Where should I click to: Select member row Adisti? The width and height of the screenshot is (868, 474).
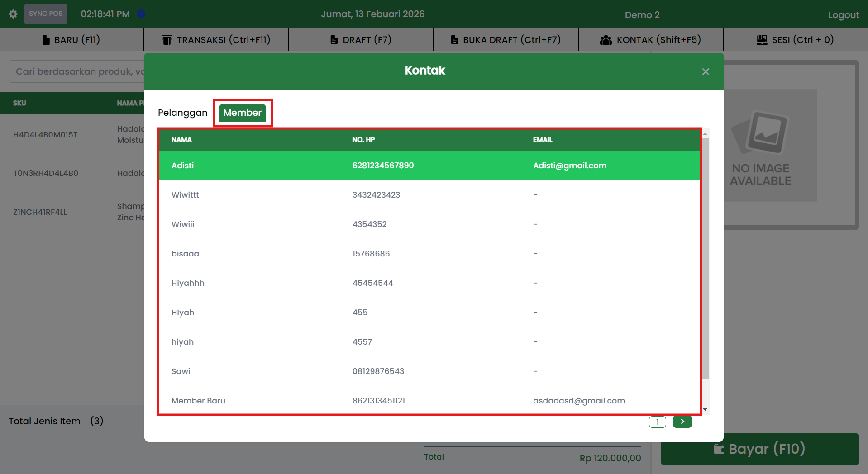point(429,166)
